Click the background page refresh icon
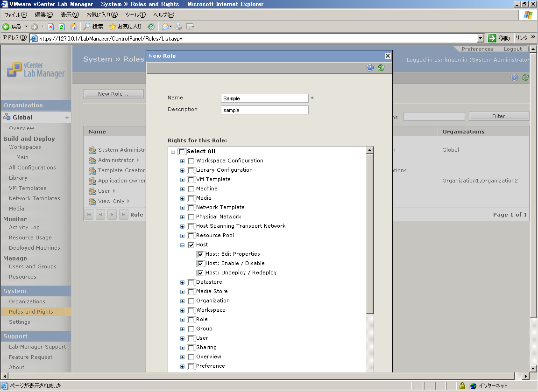 point(525,77)
